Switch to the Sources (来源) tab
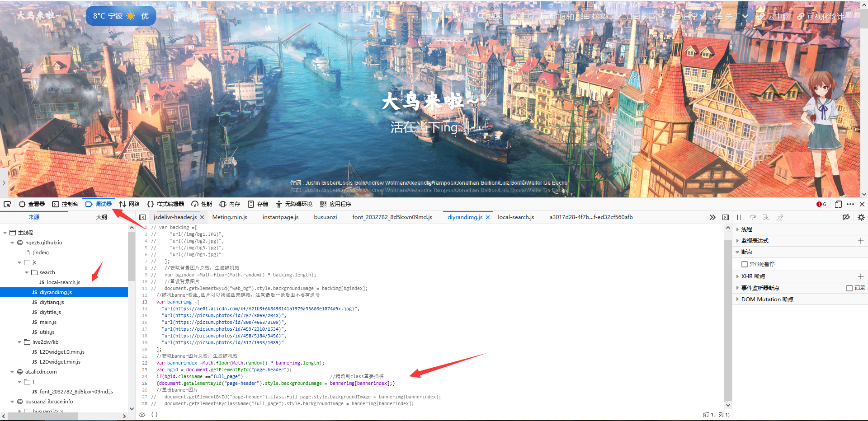868x421 pixels. (34, 217)
